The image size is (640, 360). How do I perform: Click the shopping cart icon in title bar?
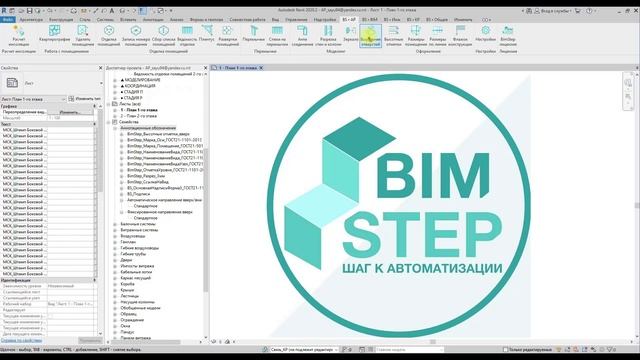pyautogui.click(x=577, y=11)
